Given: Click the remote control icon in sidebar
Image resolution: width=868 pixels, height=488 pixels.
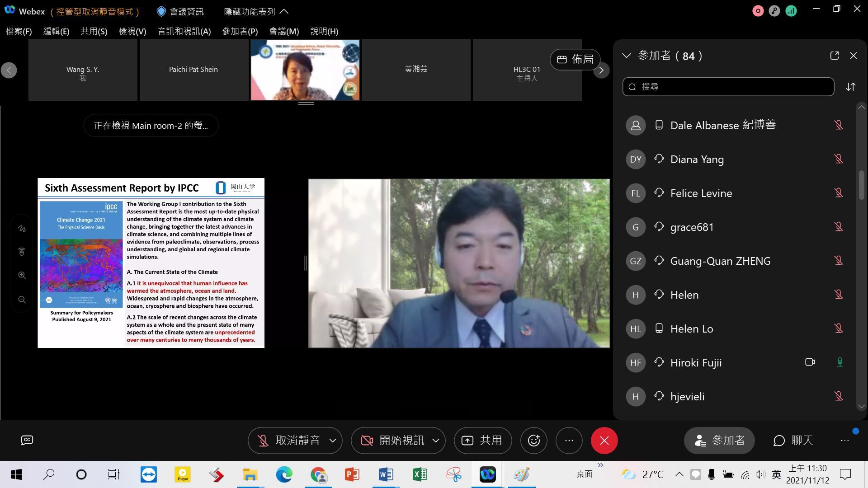Looking at the screenshot, I should tap(22, 252).
